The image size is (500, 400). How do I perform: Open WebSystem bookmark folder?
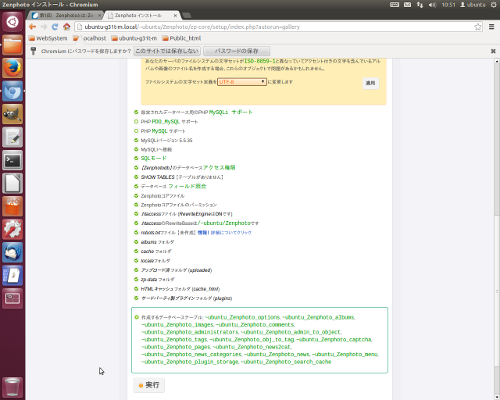48,38
